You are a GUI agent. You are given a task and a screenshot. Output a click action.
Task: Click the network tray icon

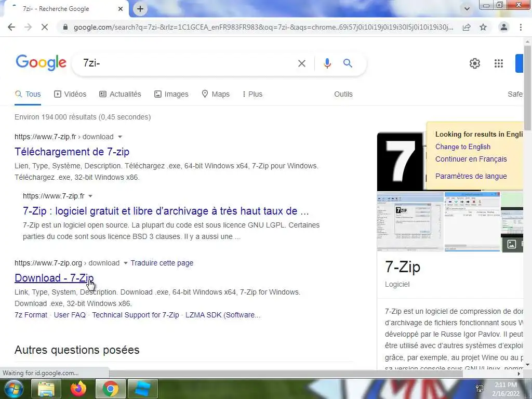pyautogui.click(x=480, y=389)
